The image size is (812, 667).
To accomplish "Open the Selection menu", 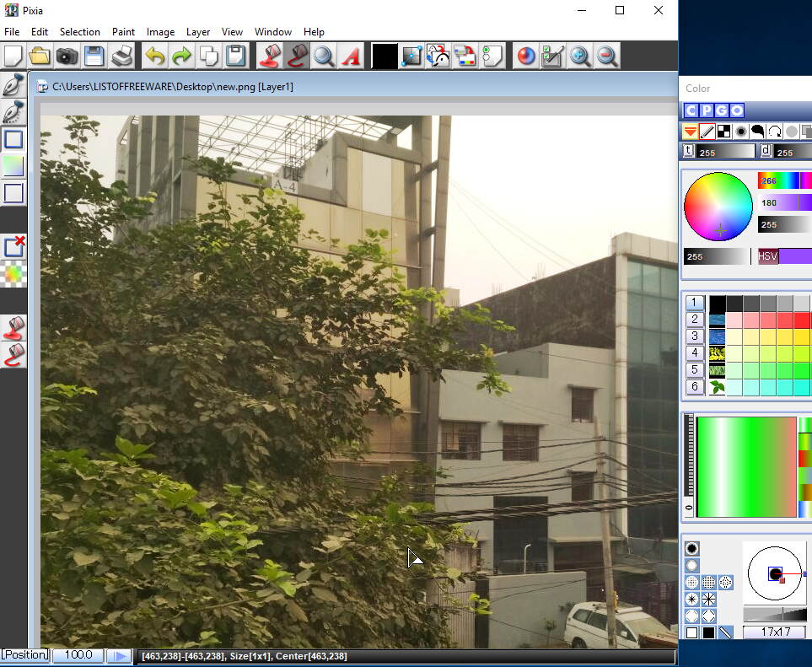I will pos(80,32).
